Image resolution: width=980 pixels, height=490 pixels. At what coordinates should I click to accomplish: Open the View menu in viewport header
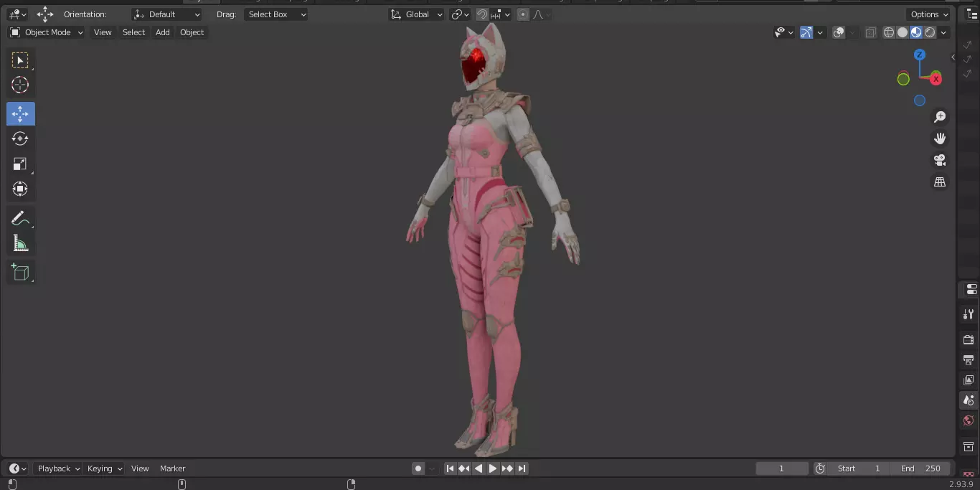(x=103, y=32)
